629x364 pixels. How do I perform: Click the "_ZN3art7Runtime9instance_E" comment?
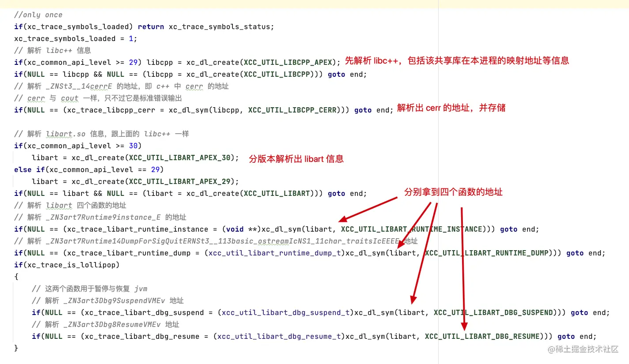(x=100, y=218)
